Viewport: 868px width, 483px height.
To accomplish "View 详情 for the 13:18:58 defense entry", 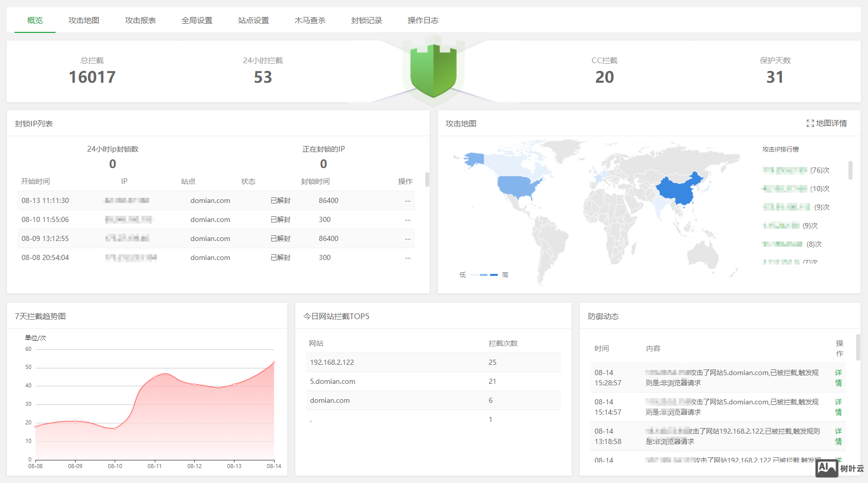I will point(838,436).
